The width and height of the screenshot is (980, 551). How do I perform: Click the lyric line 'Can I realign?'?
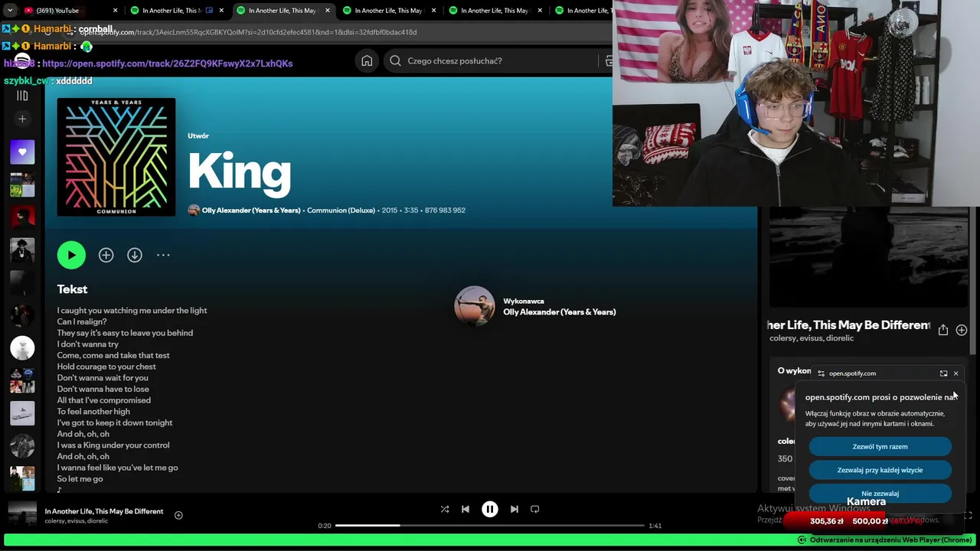82,321
